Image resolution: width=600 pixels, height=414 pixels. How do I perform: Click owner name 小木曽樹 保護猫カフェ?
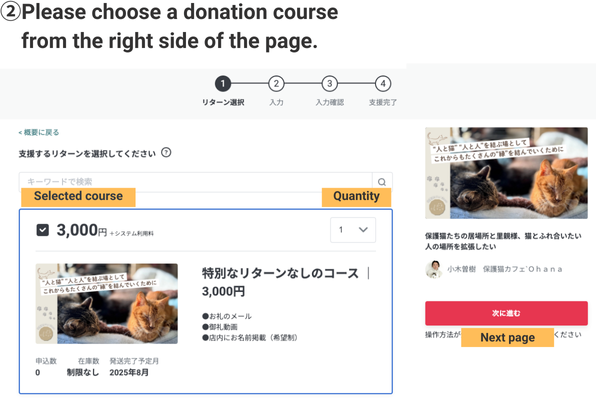(505, 269)
